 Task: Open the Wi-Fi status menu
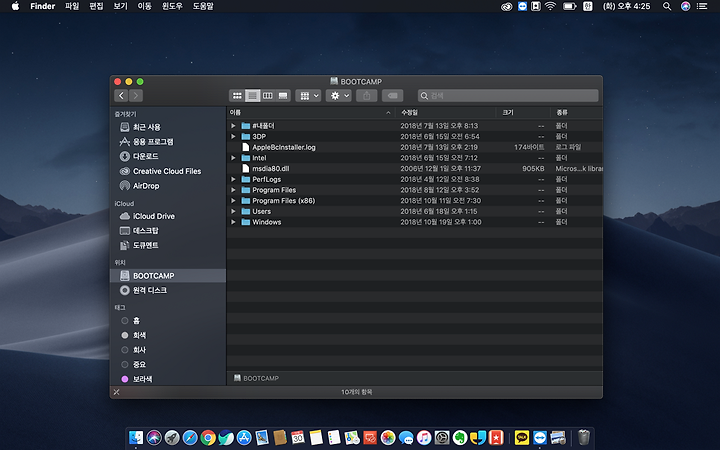click(x=551, y=6)
